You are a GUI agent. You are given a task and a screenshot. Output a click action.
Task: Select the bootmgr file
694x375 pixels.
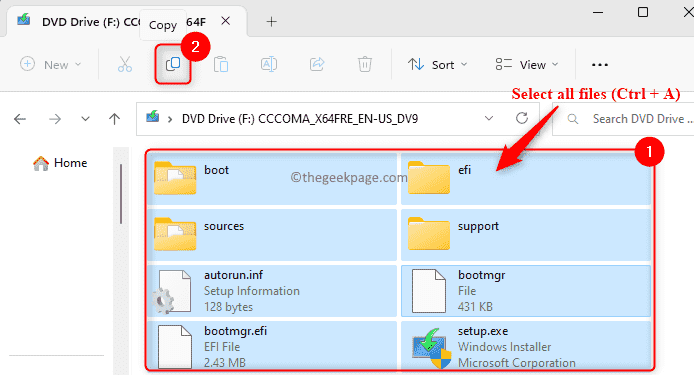[x=526, y=291]
